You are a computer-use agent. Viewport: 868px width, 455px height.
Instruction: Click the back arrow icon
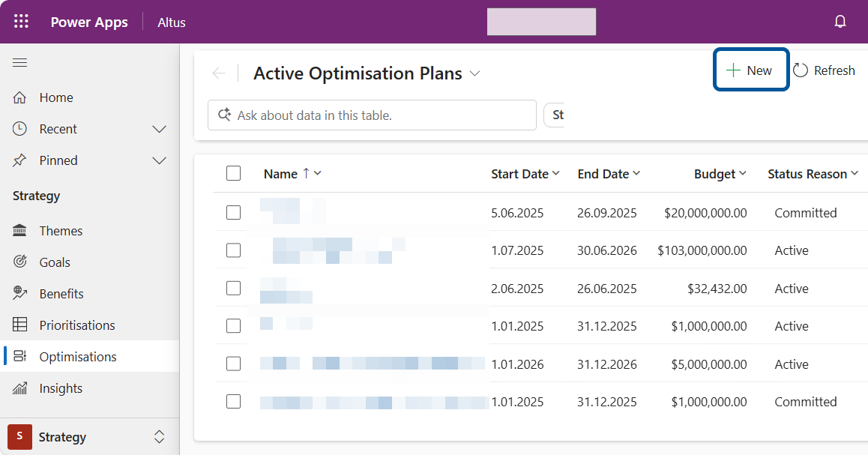[219, 73]
